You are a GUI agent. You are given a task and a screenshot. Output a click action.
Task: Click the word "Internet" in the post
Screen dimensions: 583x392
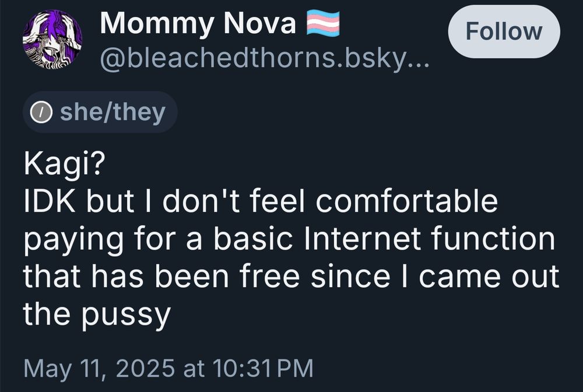[x=363, y=239]
